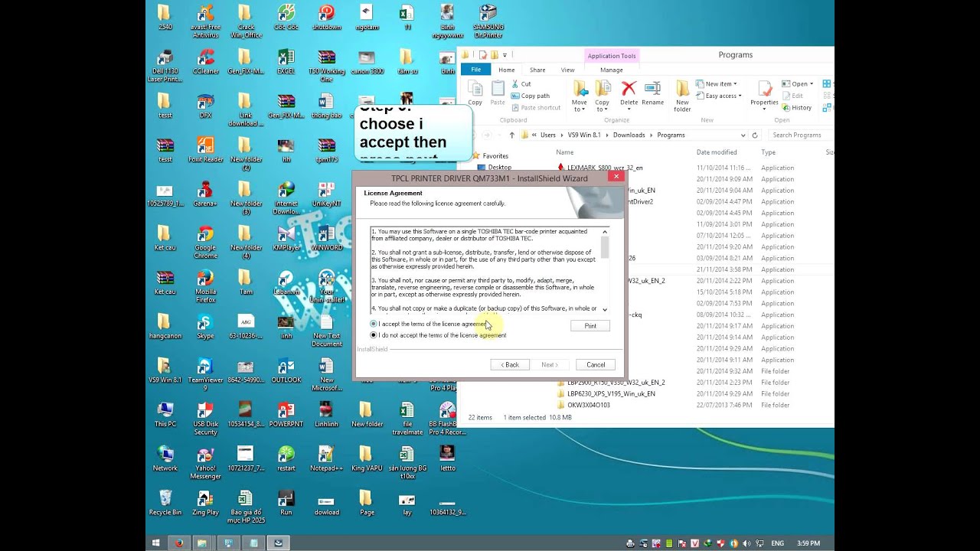
Task: Click the Yahoo! Messenger desktop icon
Action: (205, 463)
